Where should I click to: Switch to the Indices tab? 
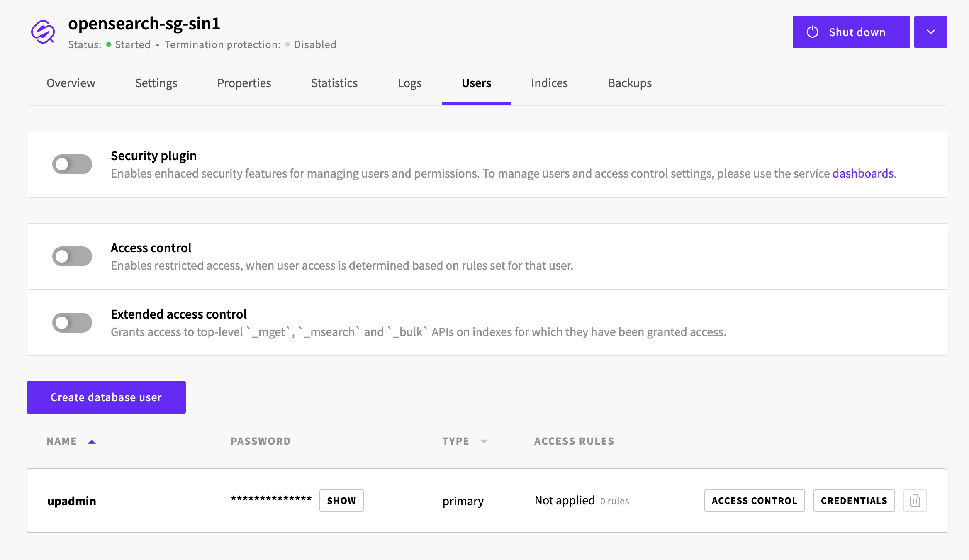549,83
